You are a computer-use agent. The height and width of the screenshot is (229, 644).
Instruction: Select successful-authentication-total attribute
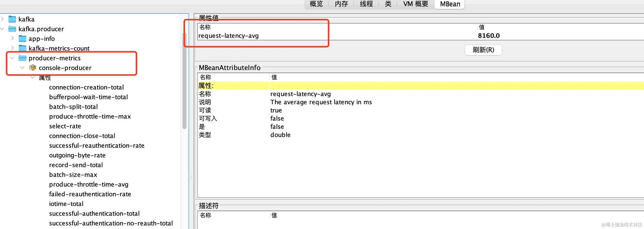[94, 214]
